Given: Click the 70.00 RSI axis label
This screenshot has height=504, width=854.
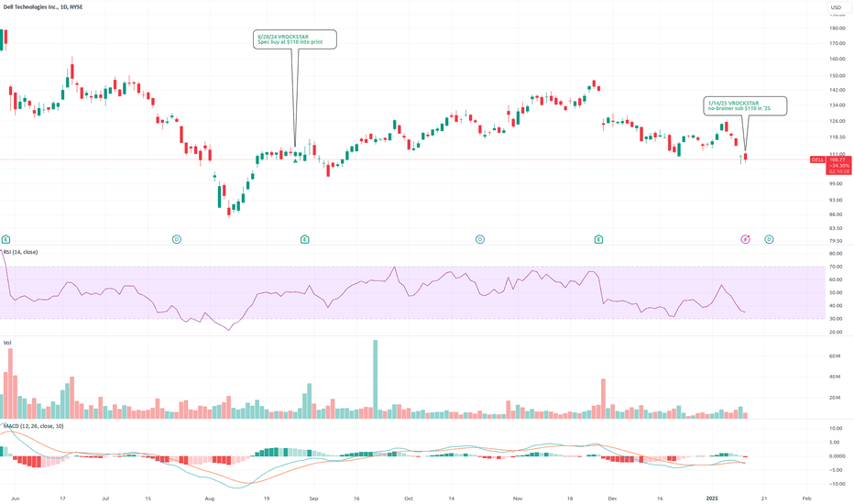Looking at the screenshot, I should (836, 267).
